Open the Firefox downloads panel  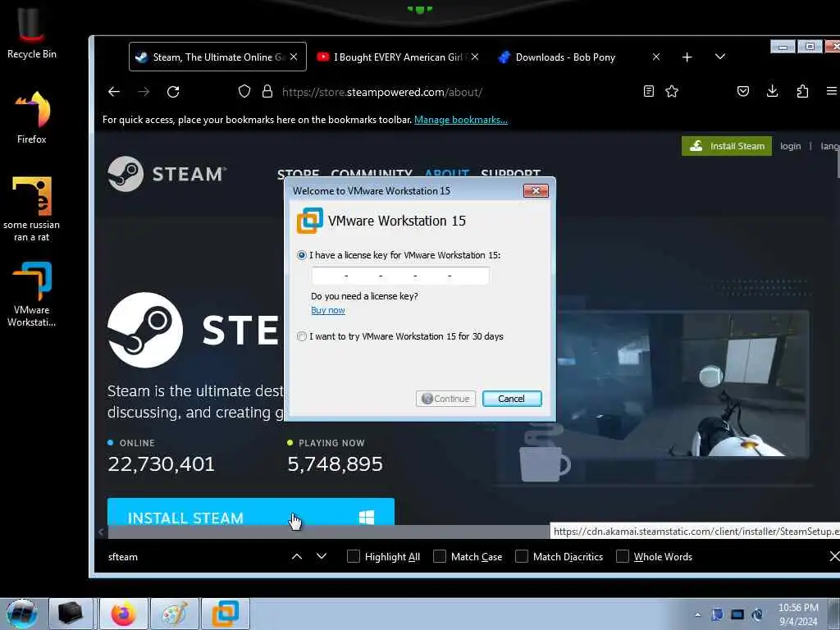tap(772, 92)
